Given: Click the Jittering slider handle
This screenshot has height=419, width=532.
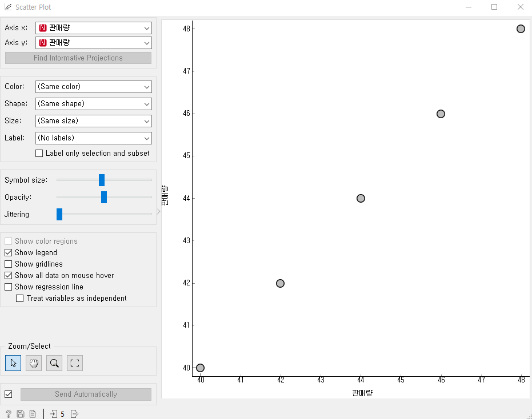Looking at the screenshot, I should 59,214.
